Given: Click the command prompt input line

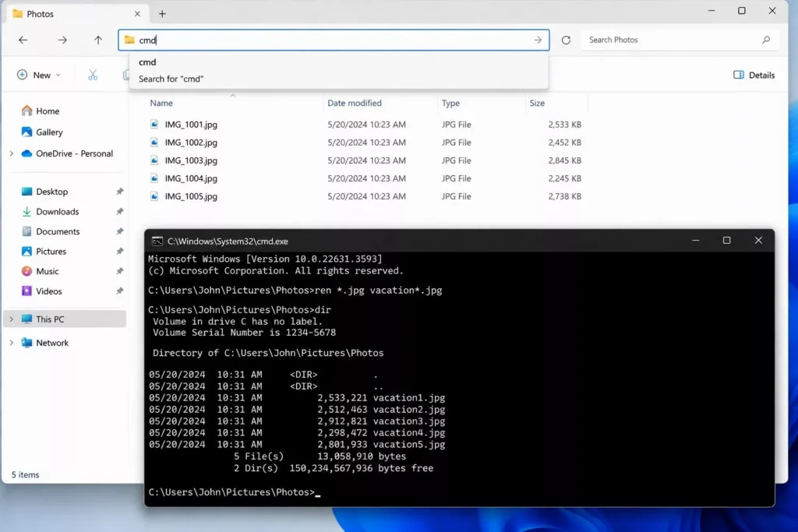Looking at the screenshot, I should pyautogui.click(x=235, y=492).
